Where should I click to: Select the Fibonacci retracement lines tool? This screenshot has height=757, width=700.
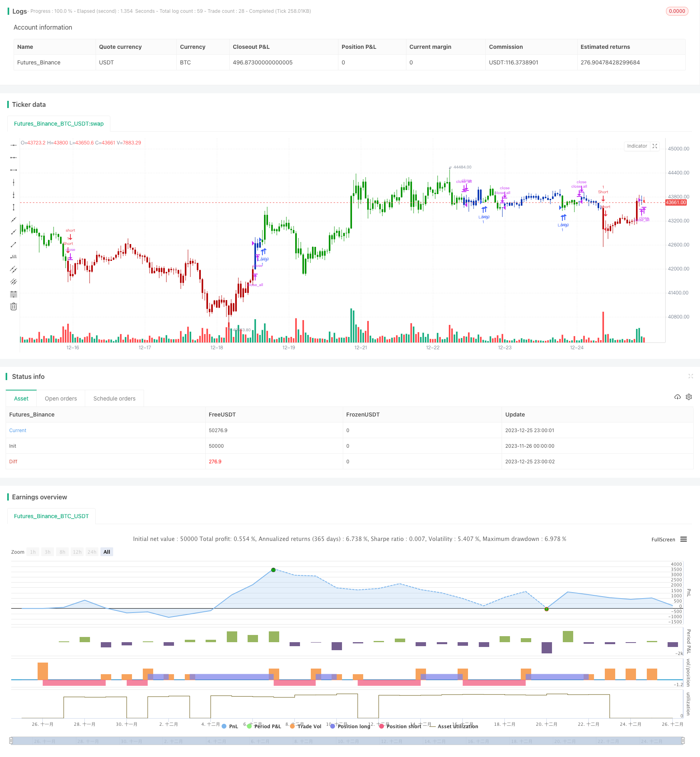(x=14, y=294)
